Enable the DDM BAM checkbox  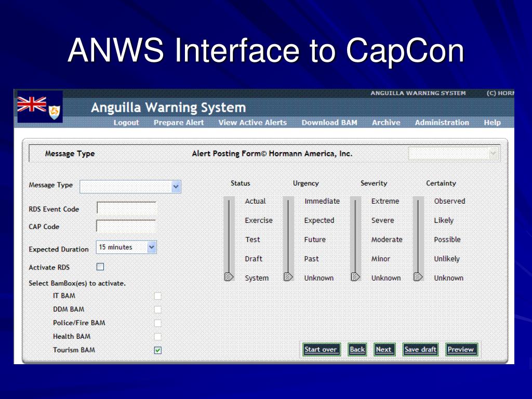(x=158, y=310)
